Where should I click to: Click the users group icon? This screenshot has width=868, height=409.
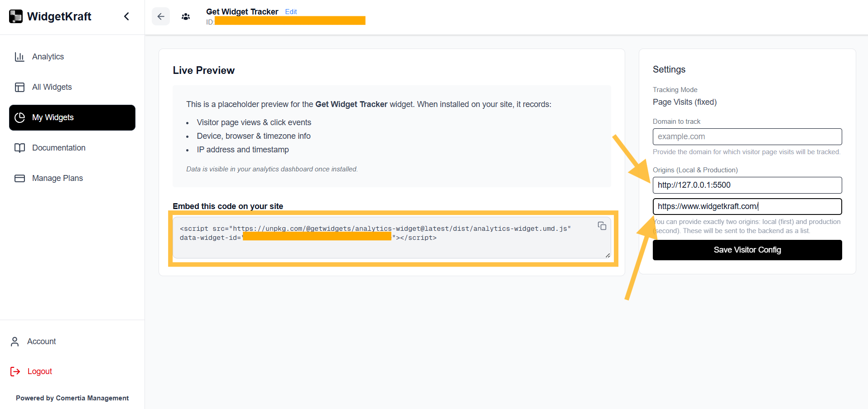click(x=186, y=17)
